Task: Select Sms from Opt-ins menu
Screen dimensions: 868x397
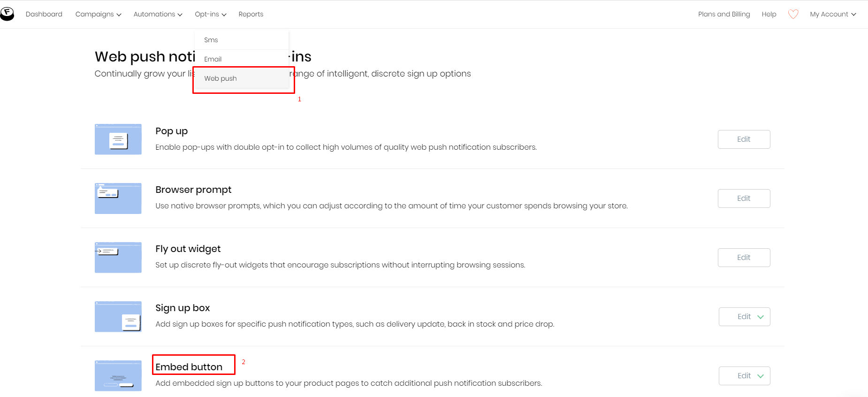Action: [211, 40]
